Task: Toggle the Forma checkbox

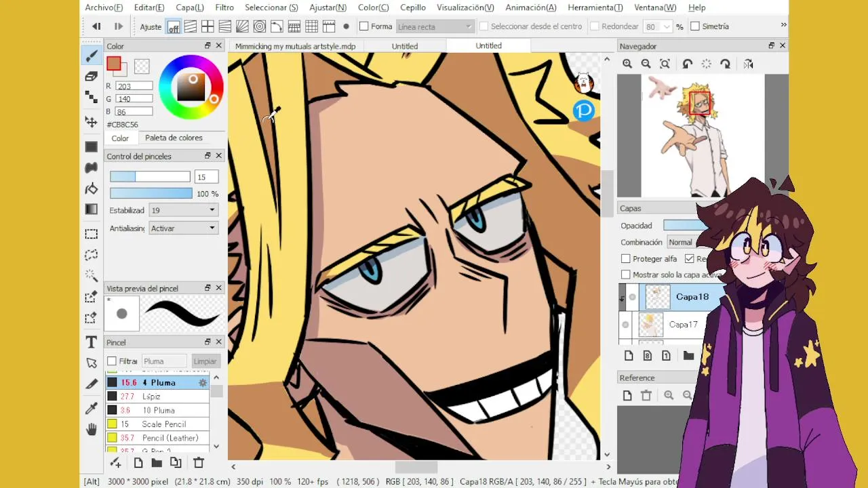Action: point(363,26)
